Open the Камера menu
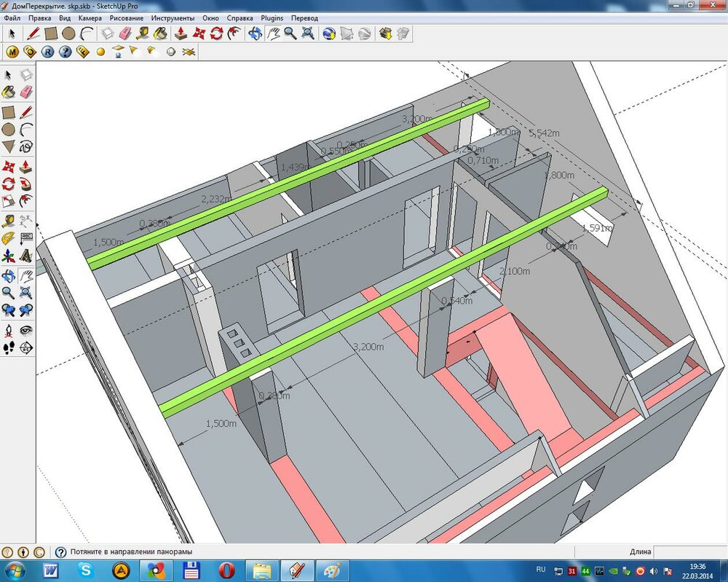728x582 pixels. (x=90, y=17)
